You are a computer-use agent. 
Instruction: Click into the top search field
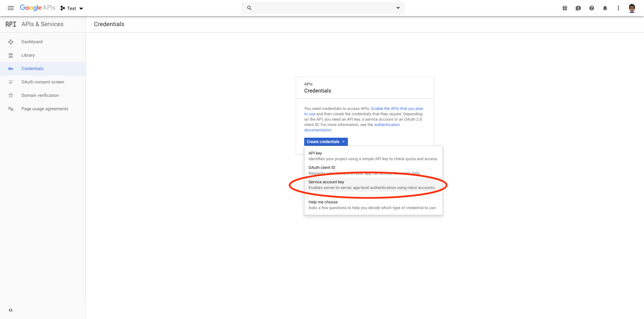322,8
